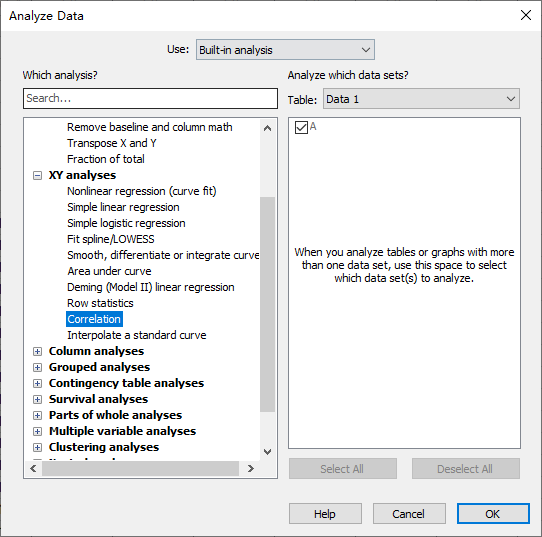Screen dimensions: 542x537
Task: Click the Help button
Action: click(325, 514)
